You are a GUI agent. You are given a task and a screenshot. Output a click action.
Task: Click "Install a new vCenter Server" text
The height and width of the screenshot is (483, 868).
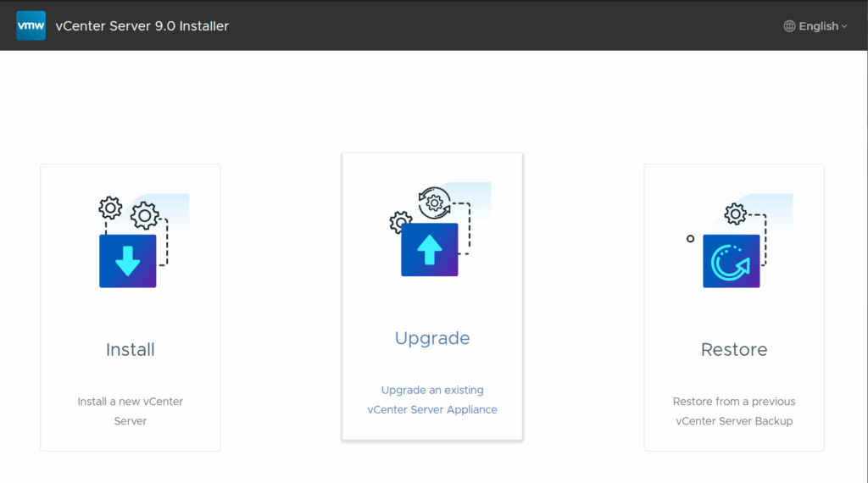click(130, 411)
